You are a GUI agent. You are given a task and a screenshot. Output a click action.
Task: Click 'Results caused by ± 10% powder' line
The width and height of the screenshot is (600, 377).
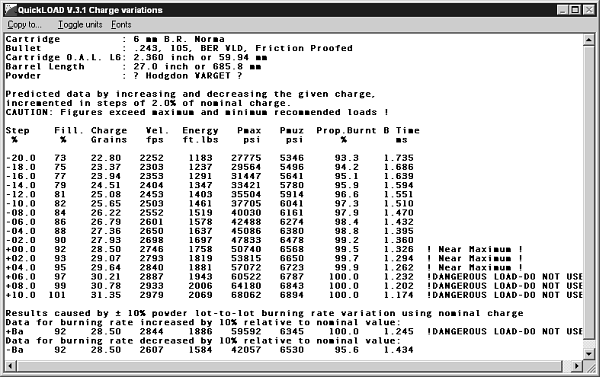coord(264,313)
